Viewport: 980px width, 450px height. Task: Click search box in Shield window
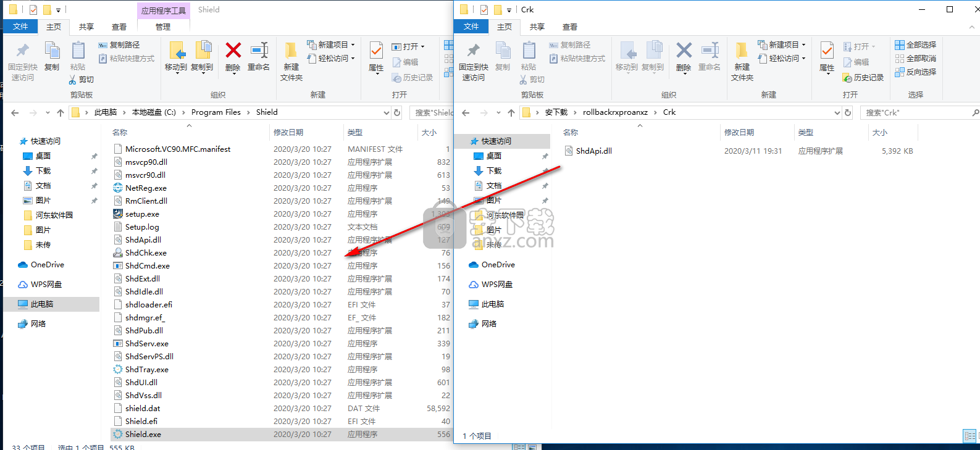point(432,112)
